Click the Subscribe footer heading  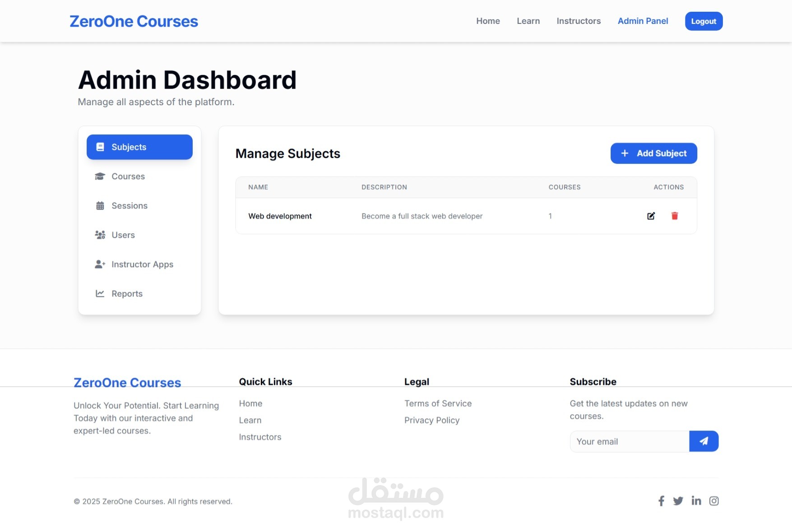(x=593, y=382)
